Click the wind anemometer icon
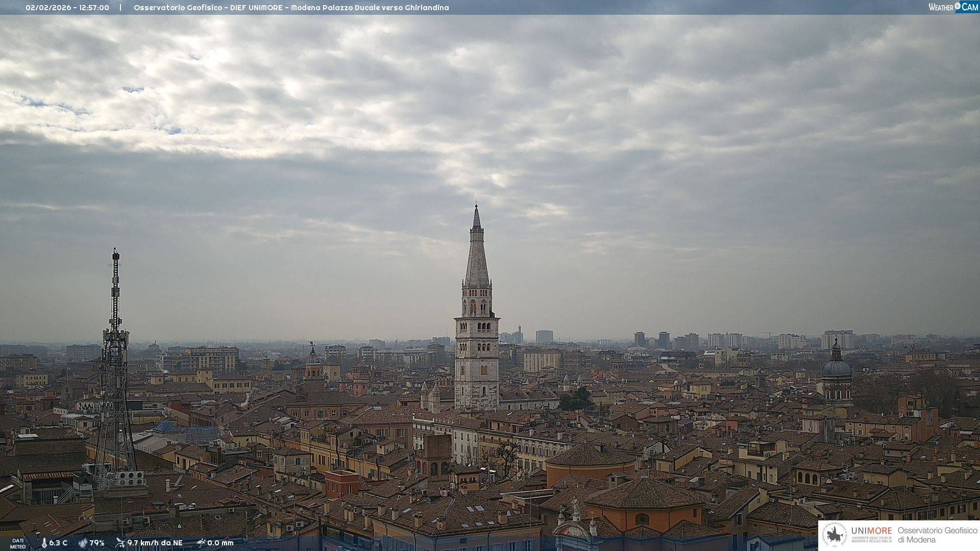This screenshot has width=980, height=551. 120,543
